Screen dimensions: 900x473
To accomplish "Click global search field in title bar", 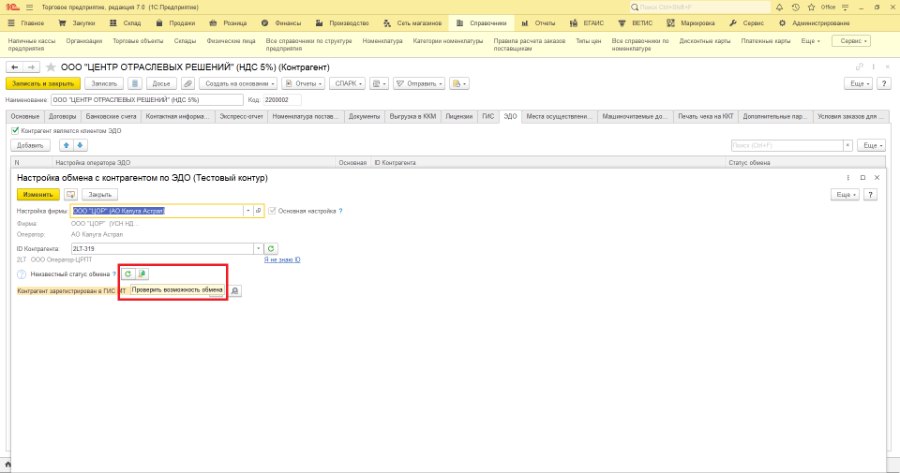I will click(700, 7).
